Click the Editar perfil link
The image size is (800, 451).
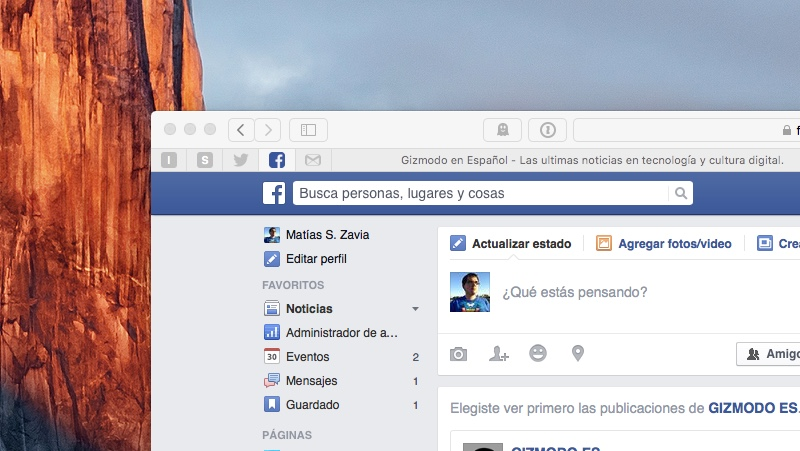[x=316, y=259]
